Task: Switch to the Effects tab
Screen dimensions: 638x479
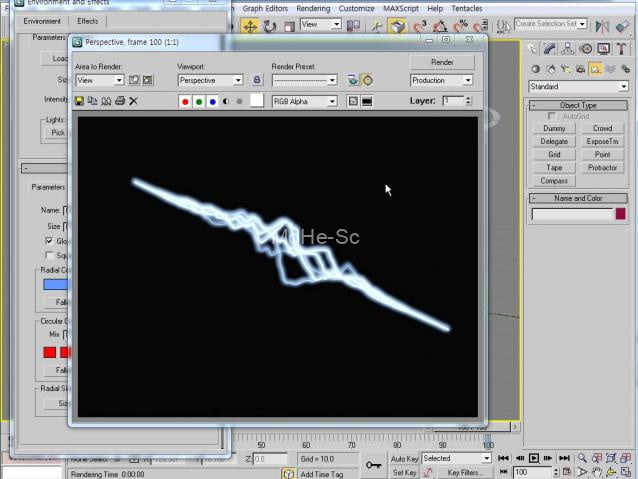Action: pos(88,21)
